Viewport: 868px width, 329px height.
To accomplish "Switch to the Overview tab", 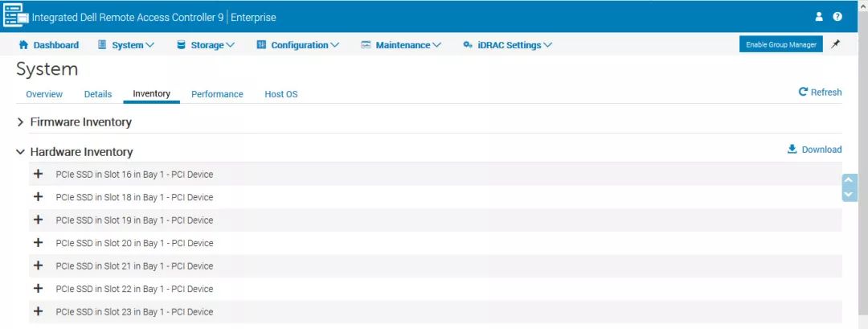I will [44, 94].
